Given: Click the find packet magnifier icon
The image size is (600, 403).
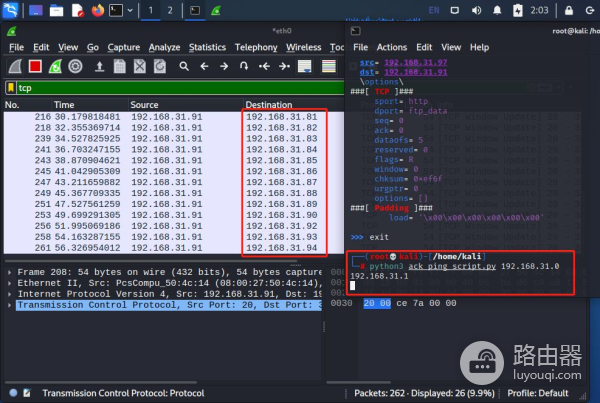Looking at the screenshot, I should [x=182, y=67].
